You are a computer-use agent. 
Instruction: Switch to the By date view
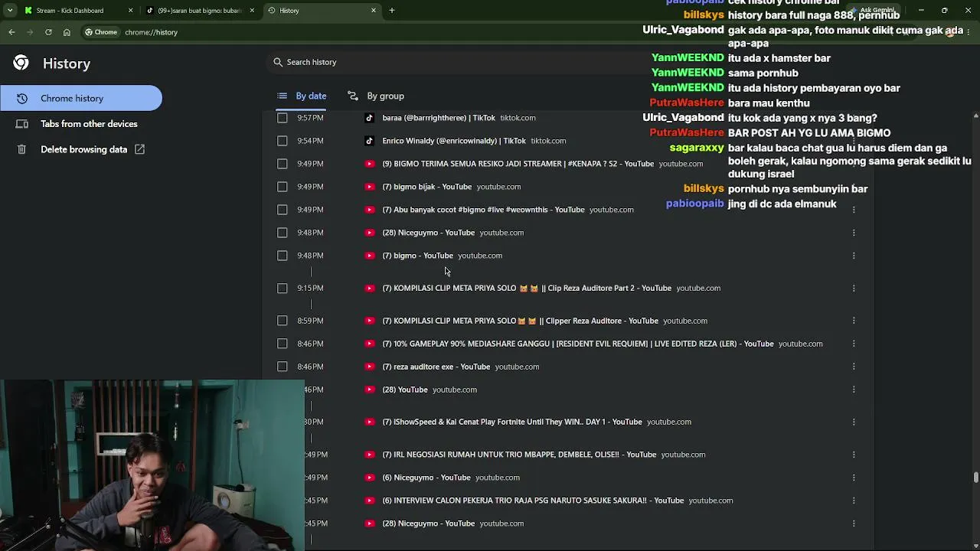point(302,96)
